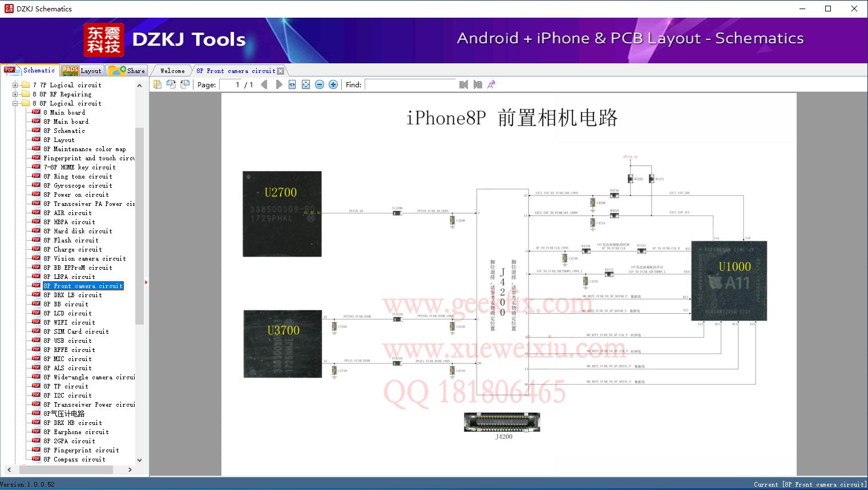Image resolution: width=868 pixels, height=490 pixels.
Task: Click folder icon of 8 8P RF Repairing
Action: click(25, 94)
